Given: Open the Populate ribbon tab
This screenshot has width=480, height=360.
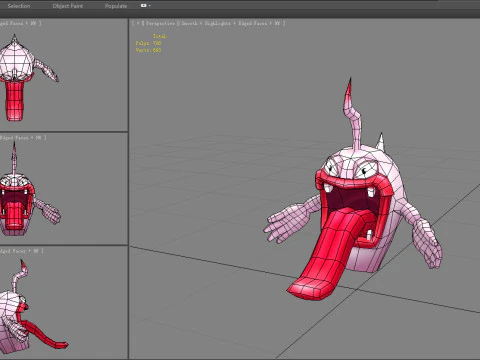Looking at the screenshot, I should pos(116,6).
